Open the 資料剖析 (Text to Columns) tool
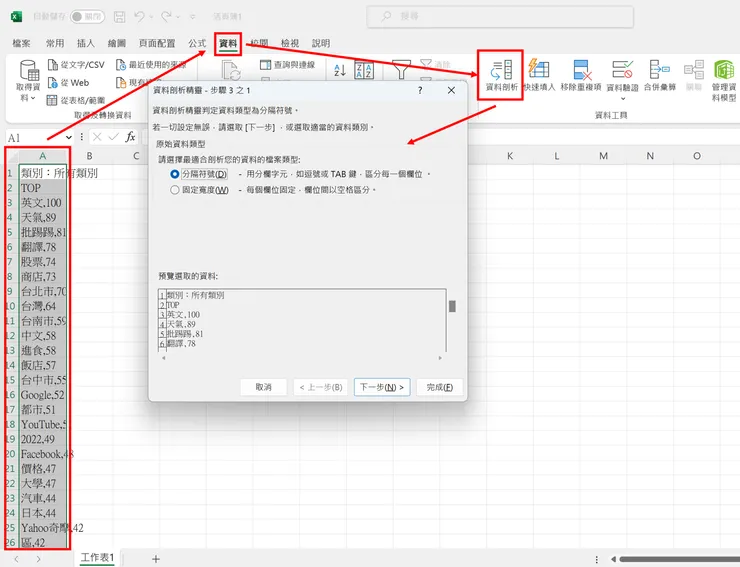The width and height of the screenshot is (740, 567). tap(501, 75)
